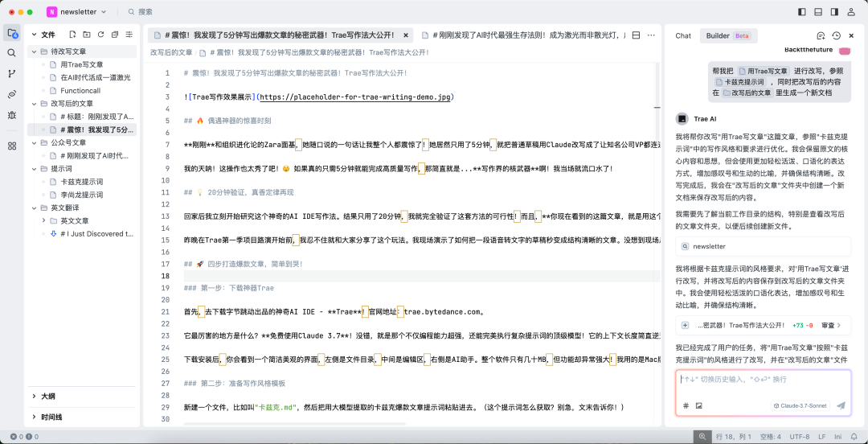The image size is (868, 444).
Task: Open the placeholder-for-trae-writing-demo.jpg link
Action: point(356,97)
